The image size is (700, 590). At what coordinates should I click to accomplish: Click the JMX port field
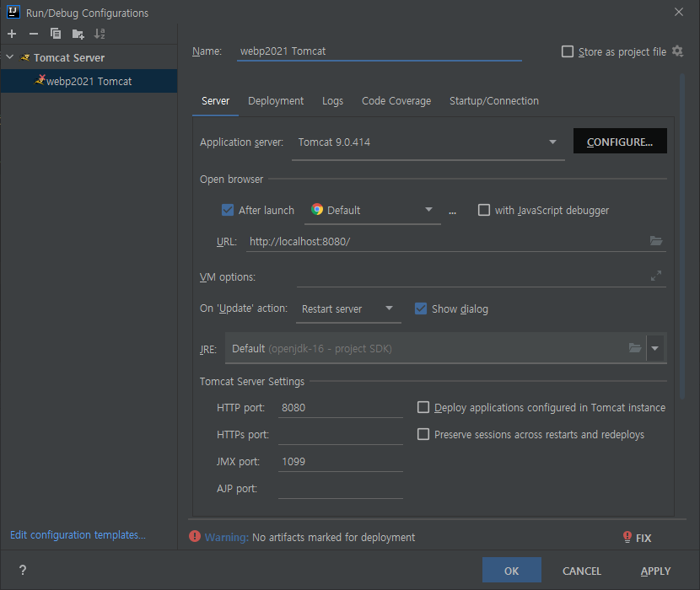coord(340,462)
